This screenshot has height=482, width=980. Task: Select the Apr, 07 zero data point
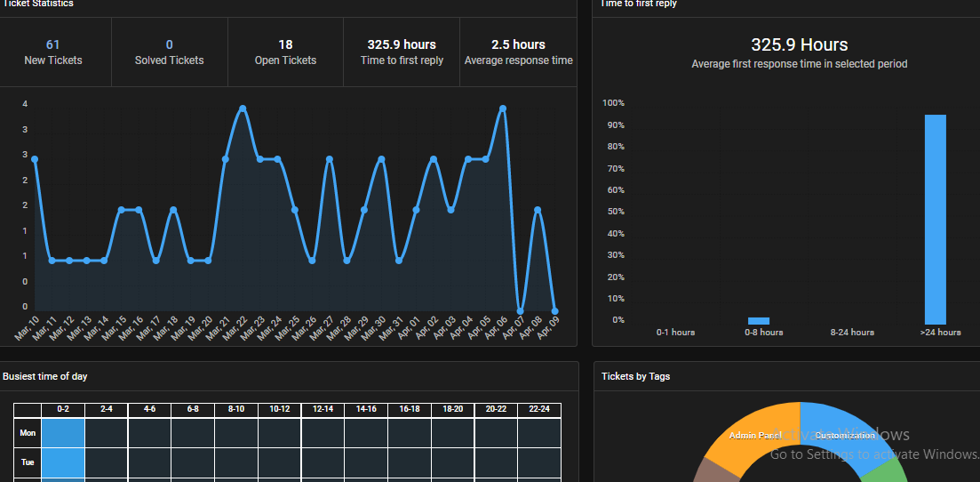coord(520,311)
